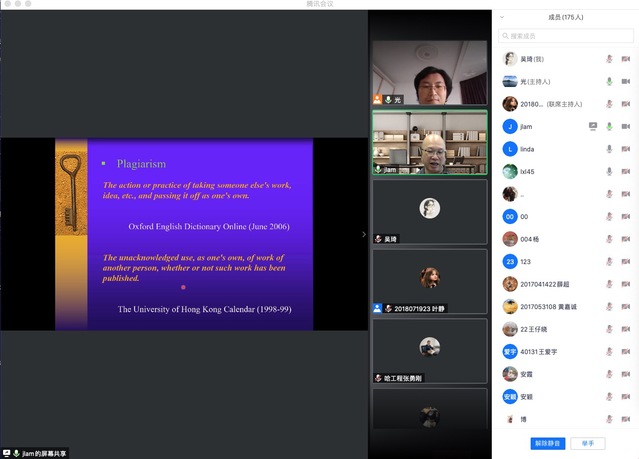Toggle microphone for host 光 in list
This screenshot has height=459, width=639.
609,82
